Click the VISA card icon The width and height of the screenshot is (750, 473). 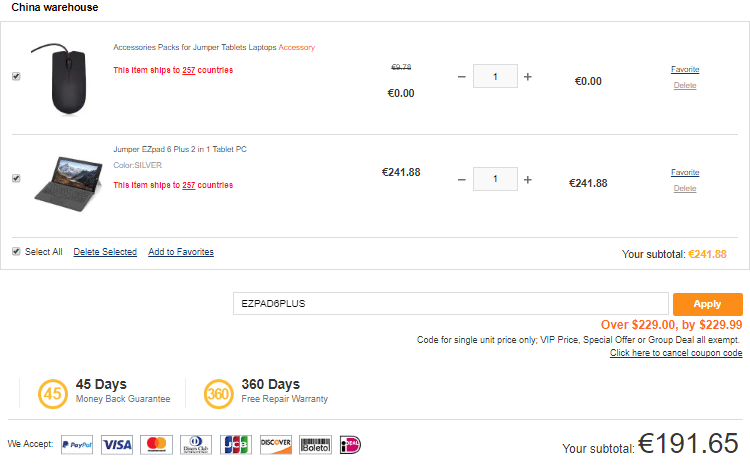[117, 444]
